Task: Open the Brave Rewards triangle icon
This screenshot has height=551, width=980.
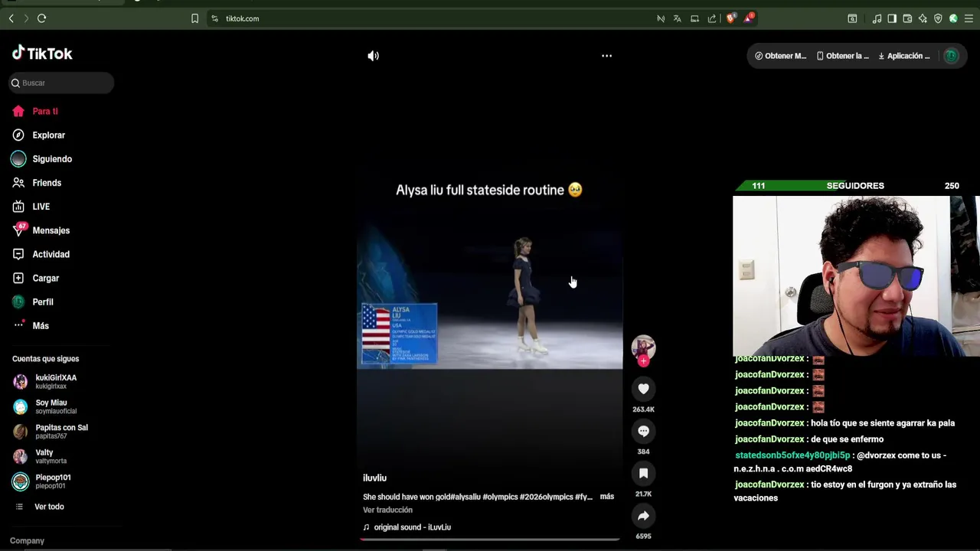Action: [750, 18]
